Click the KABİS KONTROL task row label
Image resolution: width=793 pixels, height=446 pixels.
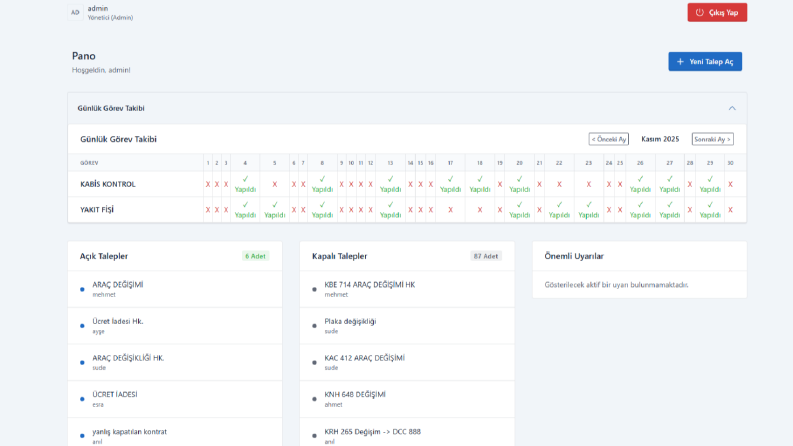108,184
